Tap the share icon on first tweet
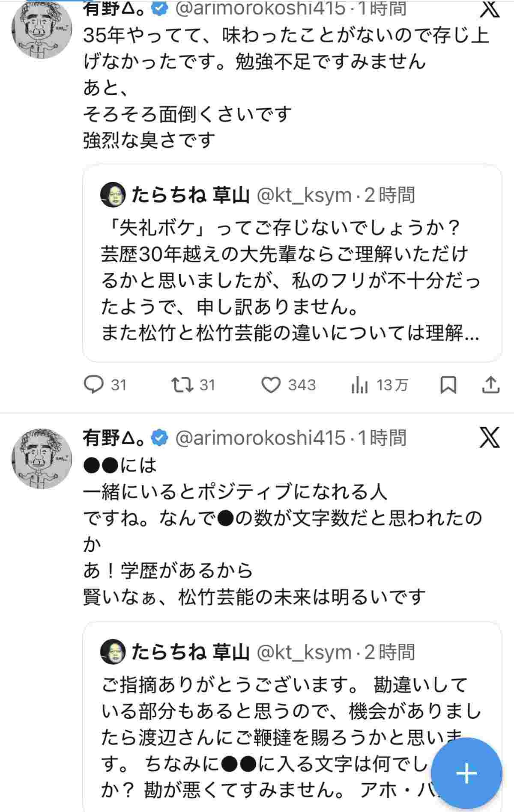This screenshot has height=812, width=514. click(491, 385)
